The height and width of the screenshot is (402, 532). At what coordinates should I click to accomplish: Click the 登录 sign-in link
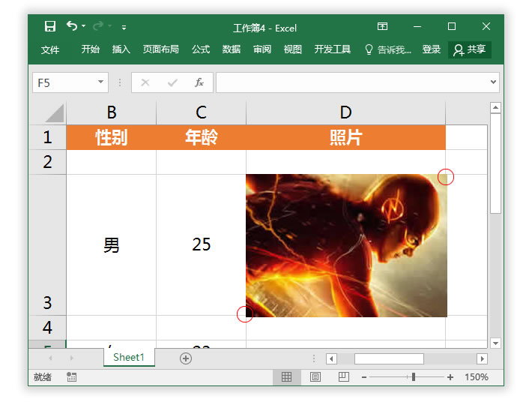pyautogui.click(x=432, y=49)
